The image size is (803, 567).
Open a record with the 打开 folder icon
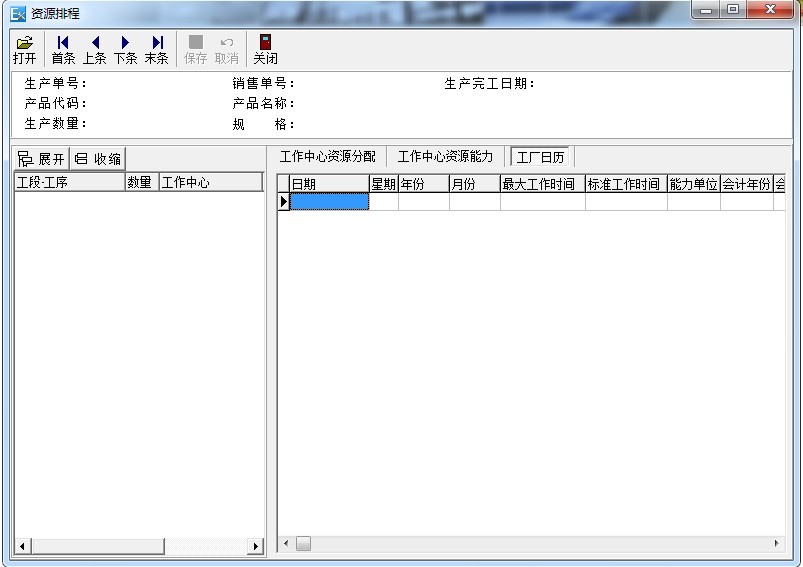click(25, 50)
